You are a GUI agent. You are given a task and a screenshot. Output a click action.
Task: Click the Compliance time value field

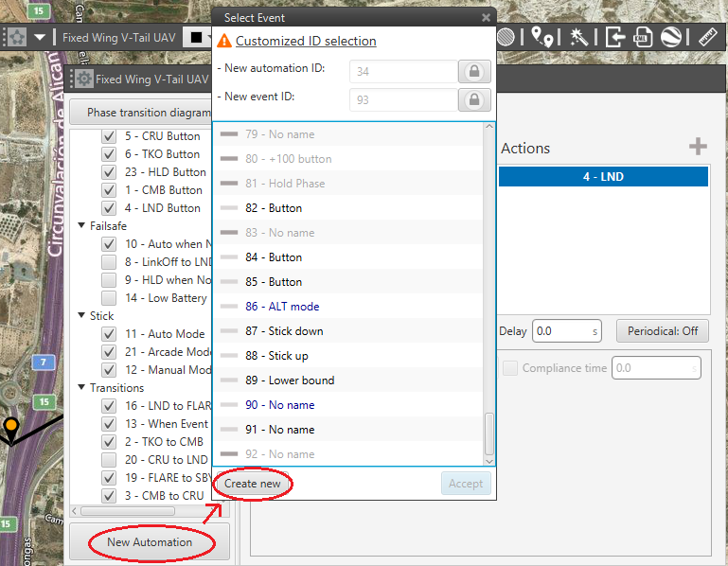pyautogui.click(x=656, y=368)
